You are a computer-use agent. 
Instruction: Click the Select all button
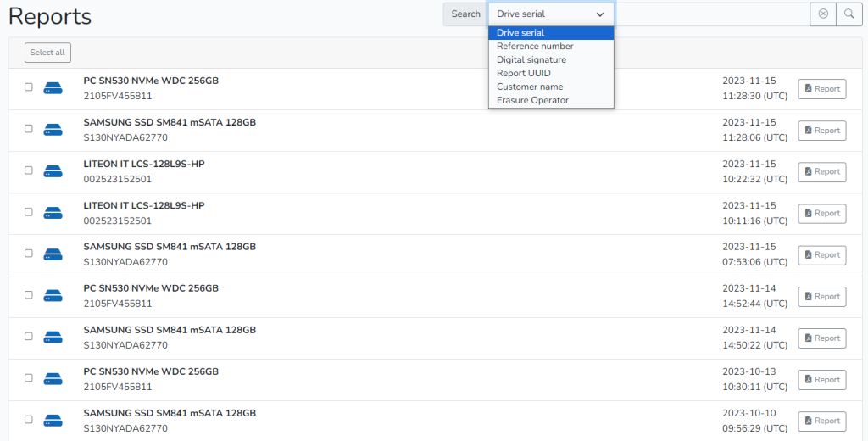coord(47,53)
